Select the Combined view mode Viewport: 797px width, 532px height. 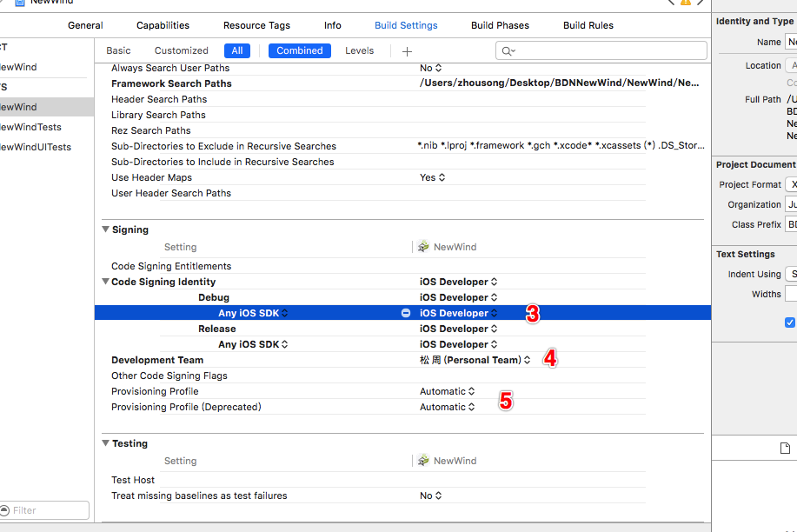tap(299, 51)
